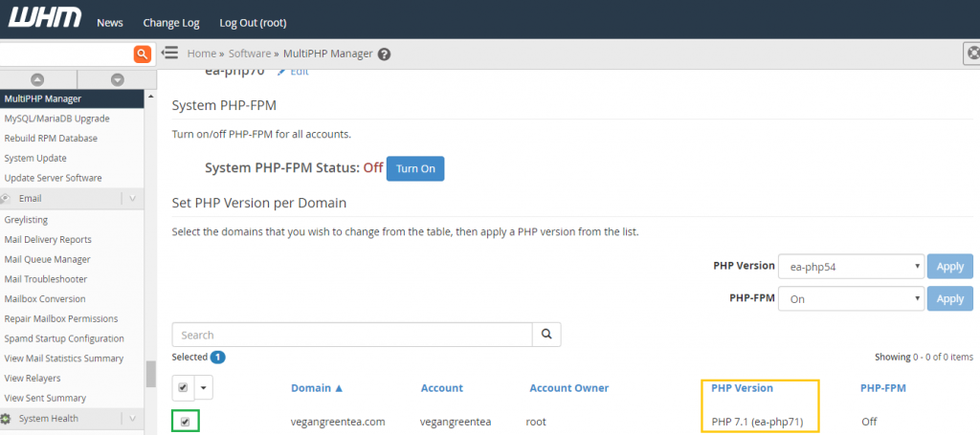Open the Change Log menu item
This screenshot has height=435, width=980.
(171, 23)
